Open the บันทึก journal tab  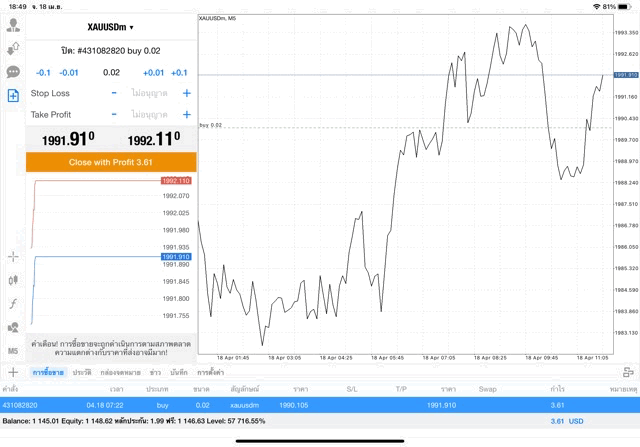(x=179, y=372)
